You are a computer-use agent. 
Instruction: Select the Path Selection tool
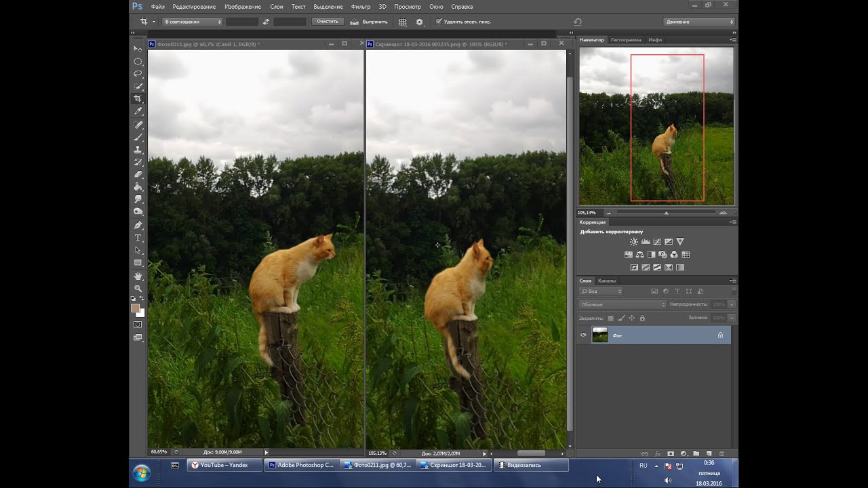(x=138, y=250)
